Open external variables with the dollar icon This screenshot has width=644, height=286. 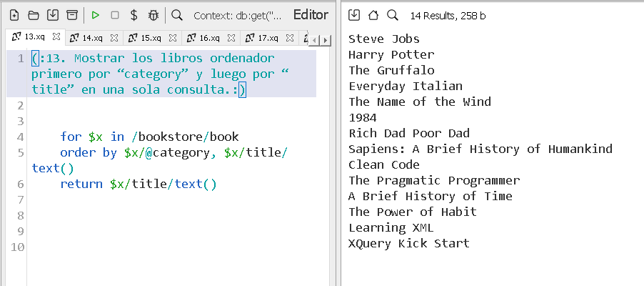click(x=134, y=15)
